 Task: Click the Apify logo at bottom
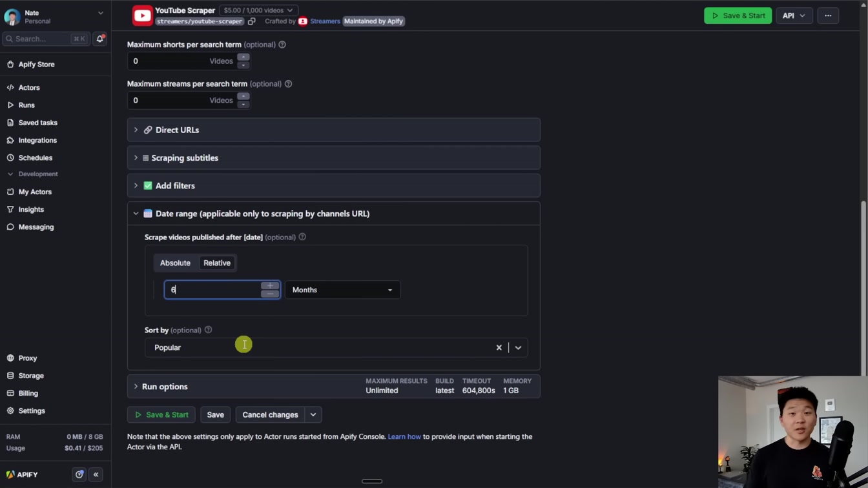(x=22, y=474)
